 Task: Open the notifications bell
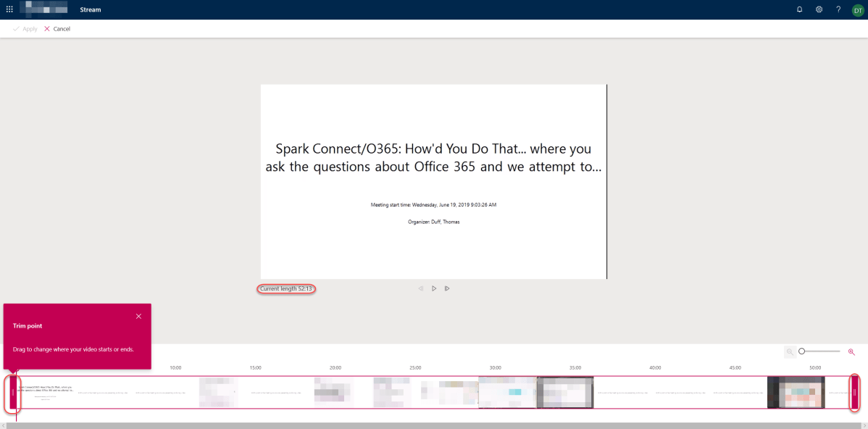[x=799, y=9]
